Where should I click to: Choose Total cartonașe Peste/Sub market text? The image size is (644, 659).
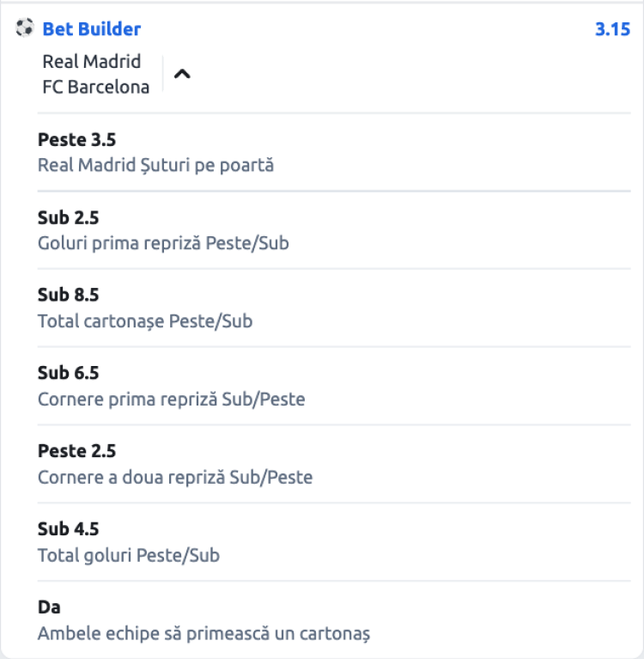tap(145, 321)
